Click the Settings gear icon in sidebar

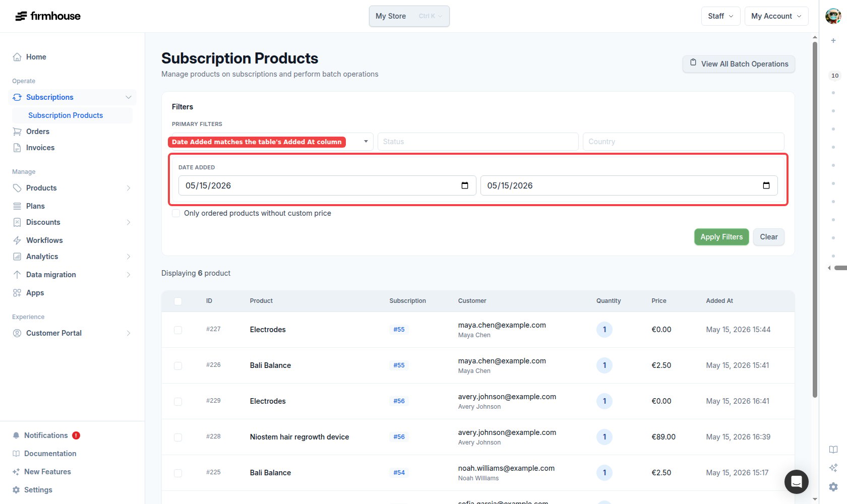tap(16, 490)
